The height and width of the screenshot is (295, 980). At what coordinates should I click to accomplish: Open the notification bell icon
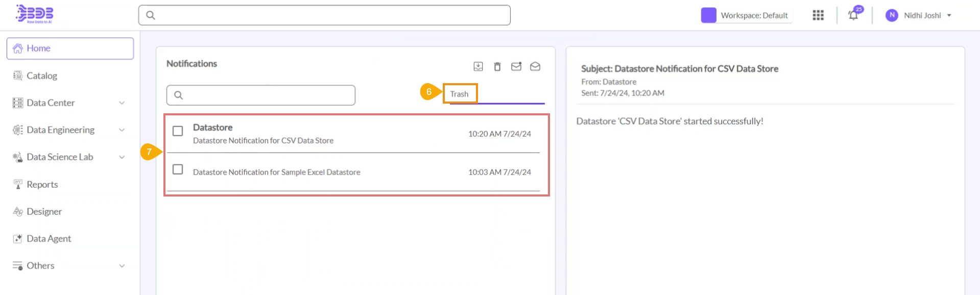click(x=853, y=15)
